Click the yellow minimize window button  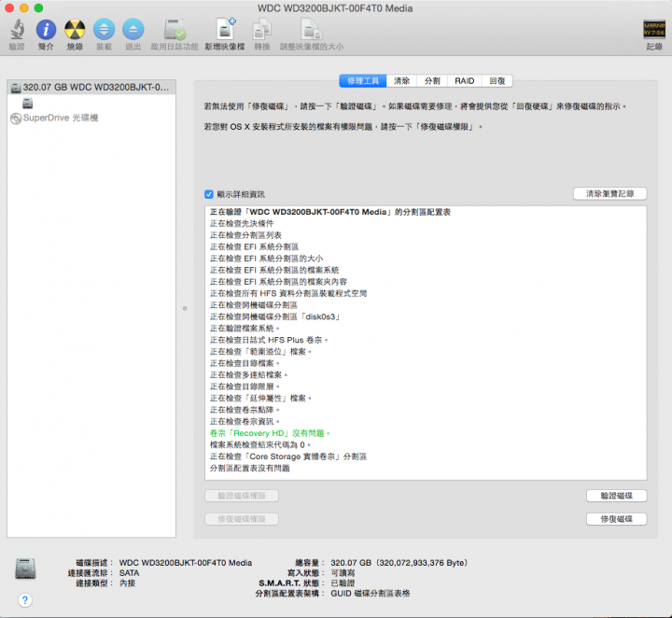coord(24,7)
